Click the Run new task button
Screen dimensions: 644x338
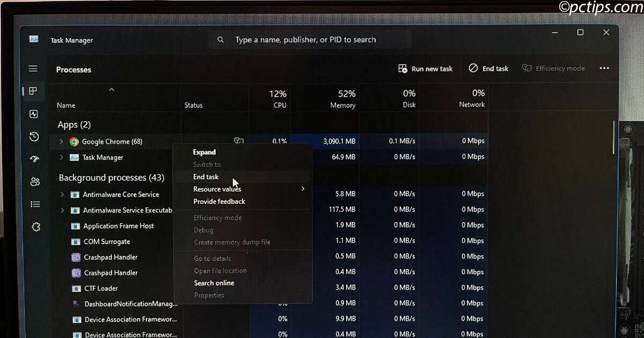tap(426, 68)
